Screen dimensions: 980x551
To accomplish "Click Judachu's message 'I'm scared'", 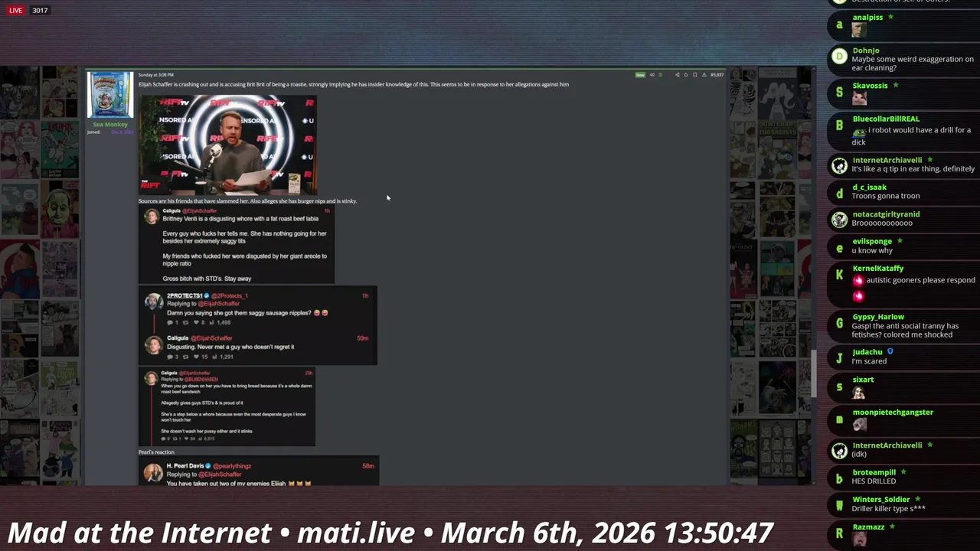I will tap(869, 361).
